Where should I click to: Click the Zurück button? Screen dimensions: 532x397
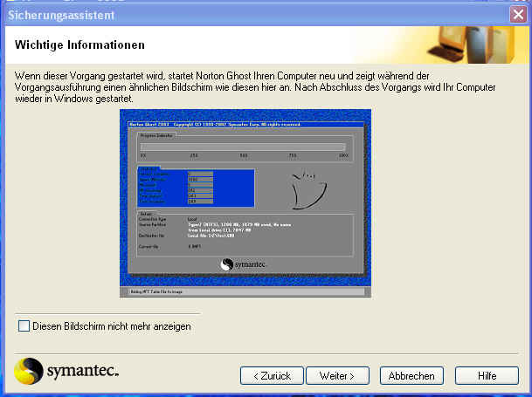click(x=272, y=376)
